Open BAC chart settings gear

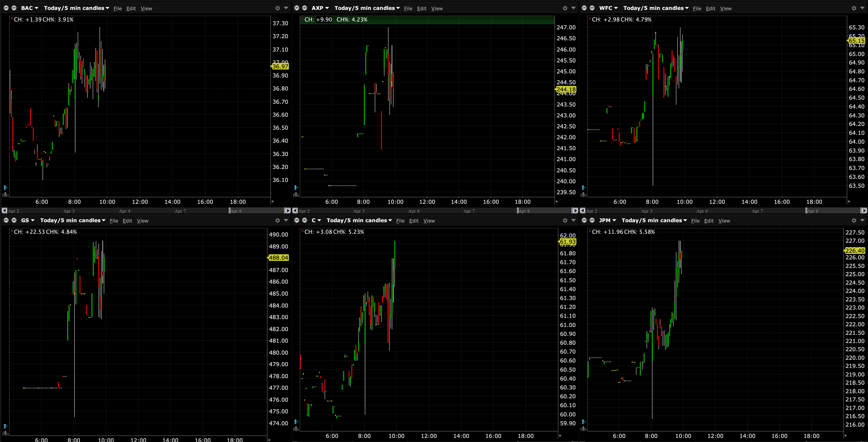click(x=277, y=8)
